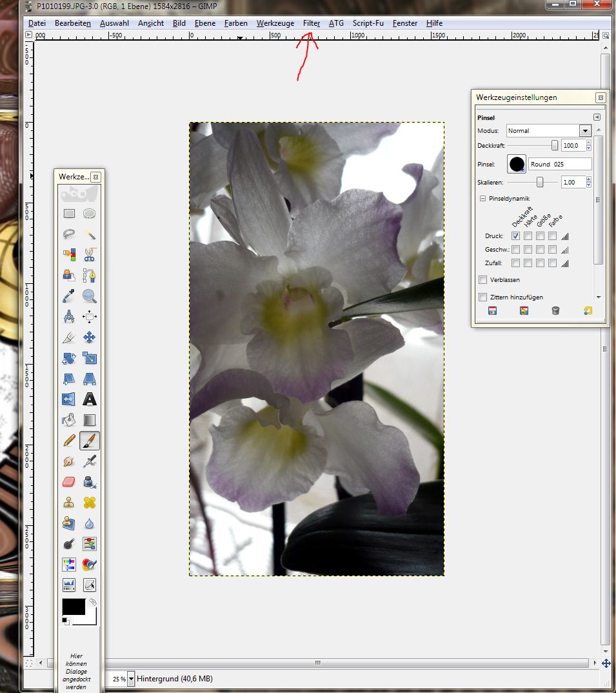Enable the Zittern hinzufügen checkbox

pyautogui.click(x=482, y=297)
